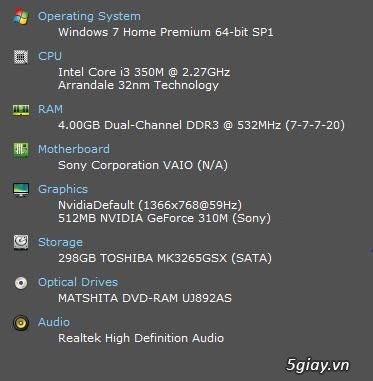Open the Audio section heading
The image size is (373, 381).
click(54, 322)
